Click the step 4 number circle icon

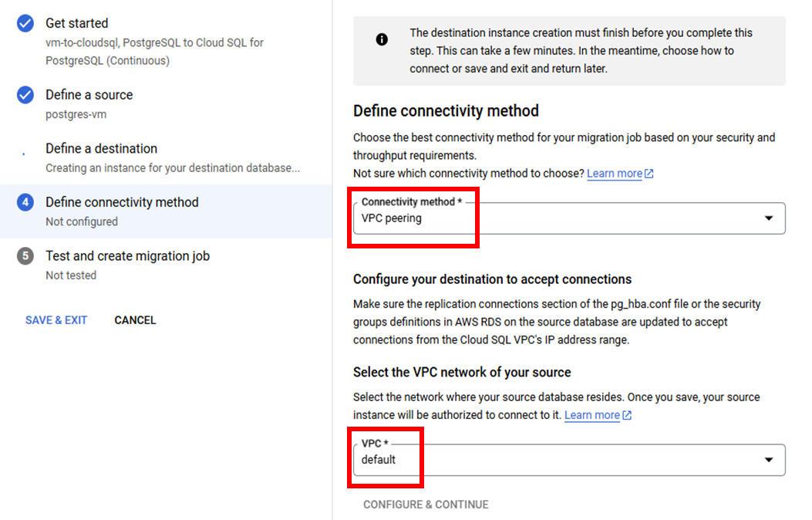(25, 202)
